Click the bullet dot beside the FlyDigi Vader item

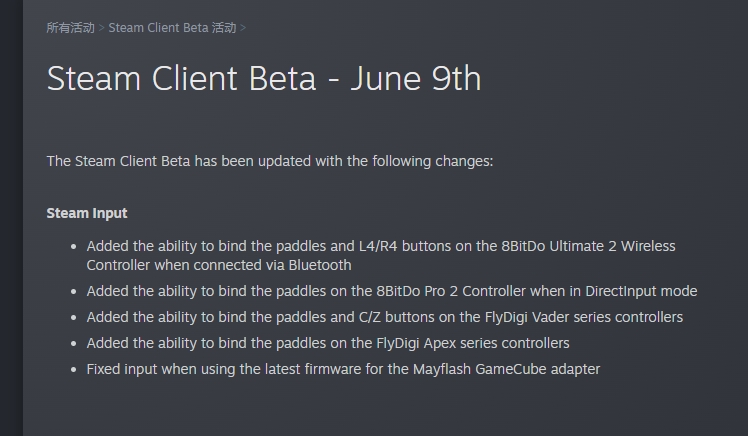73,318
